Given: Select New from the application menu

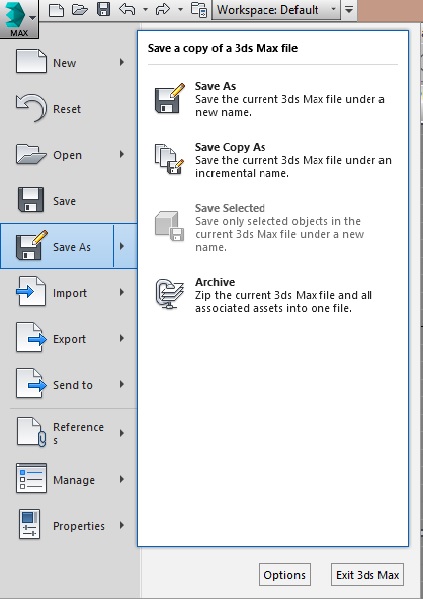Looking at the screenshot, I should 64,63.
